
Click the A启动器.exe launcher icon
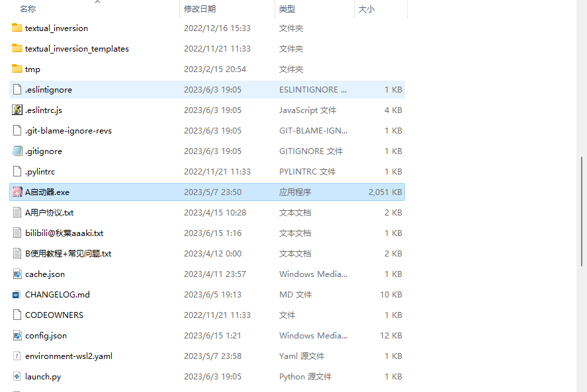point(17,192)
